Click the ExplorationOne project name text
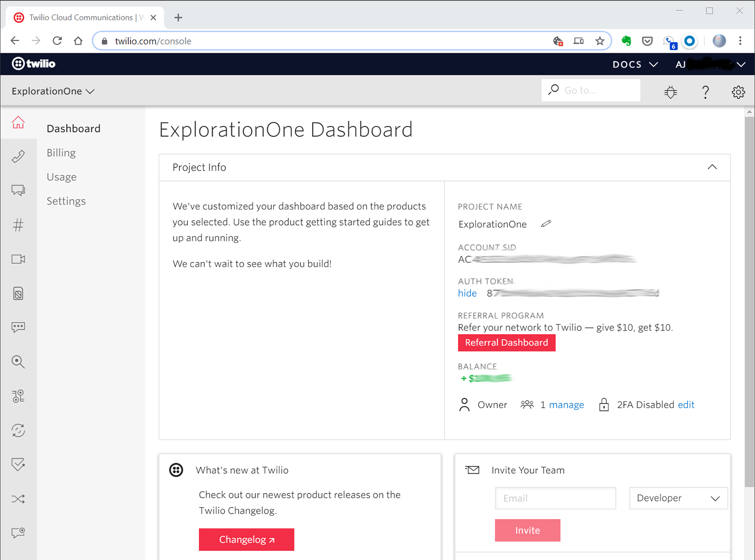 pos(493,224)
